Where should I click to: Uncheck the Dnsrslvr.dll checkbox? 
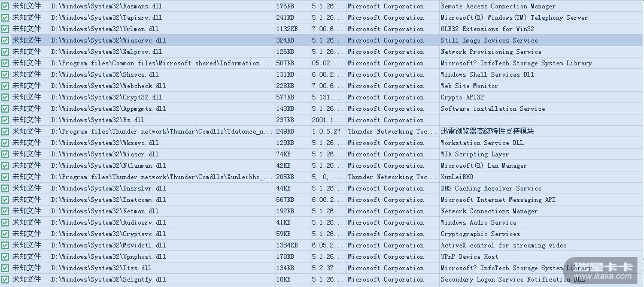tap(5, 188)
